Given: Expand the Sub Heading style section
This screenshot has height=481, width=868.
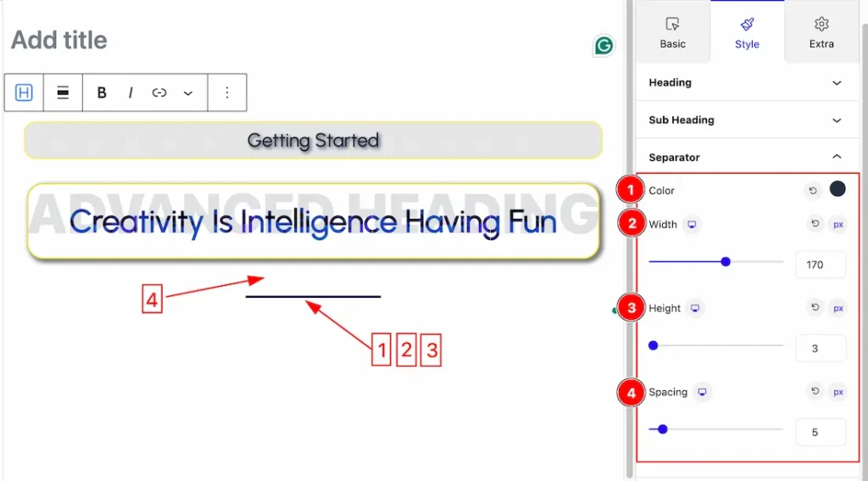Looking at the screenshot, I should pos(748,120).
